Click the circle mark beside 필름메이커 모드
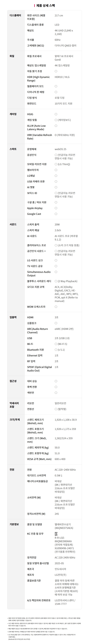 point(56,86)
